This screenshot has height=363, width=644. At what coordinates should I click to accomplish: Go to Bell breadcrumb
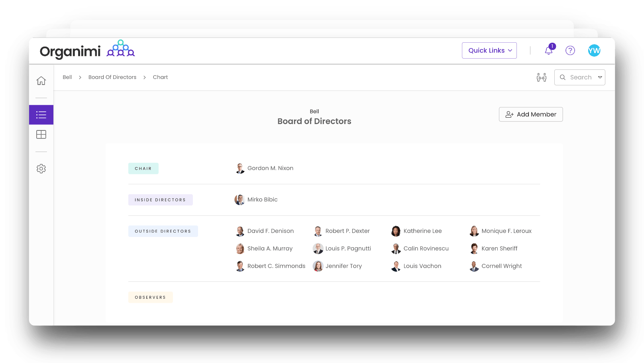click(67, 77)
